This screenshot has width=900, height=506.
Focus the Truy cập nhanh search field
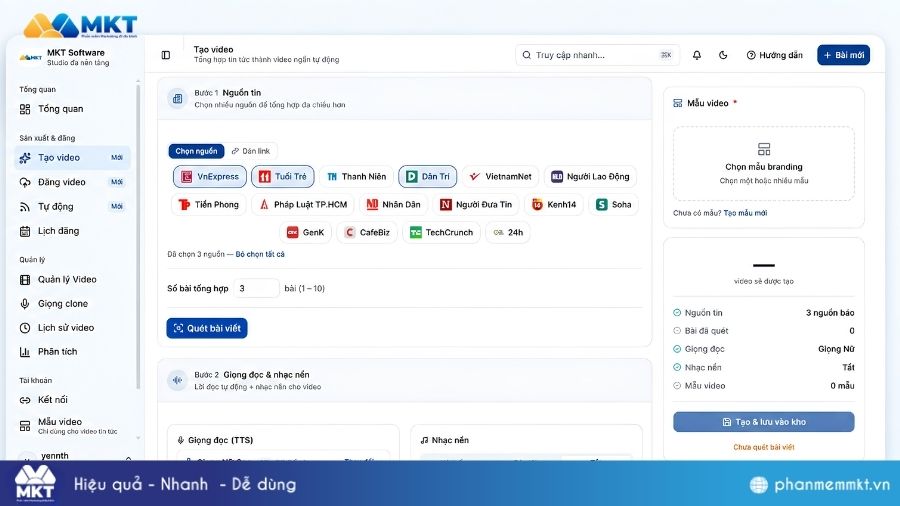[597, 55]
